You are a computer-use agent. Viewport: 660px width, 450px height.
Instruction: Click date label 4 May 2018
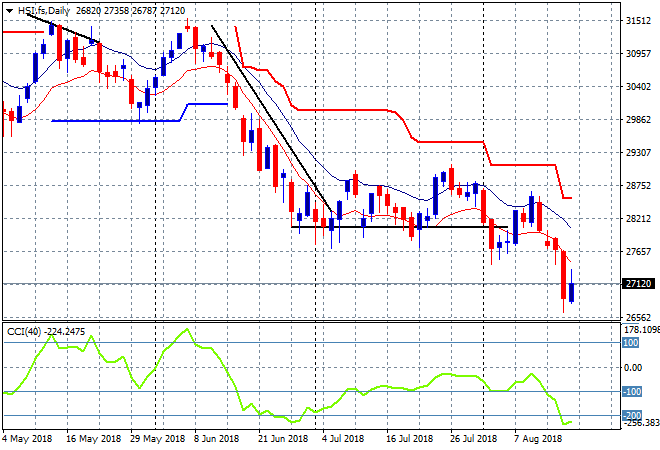27,439
